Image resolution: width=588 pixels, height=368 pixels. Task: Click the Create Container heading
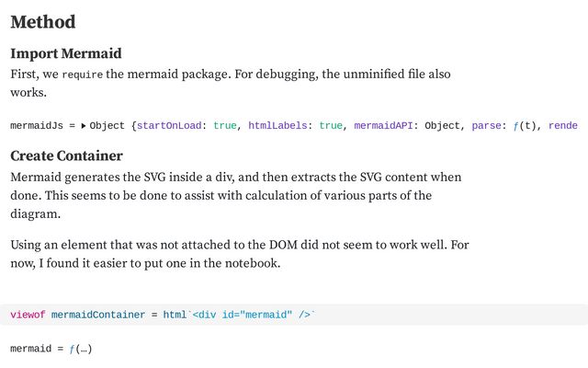pyautogui.click(x=66, y=155)
